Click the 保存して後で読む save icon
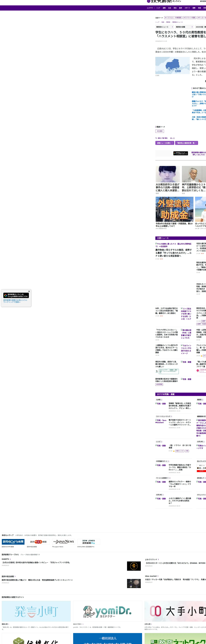 156,138
